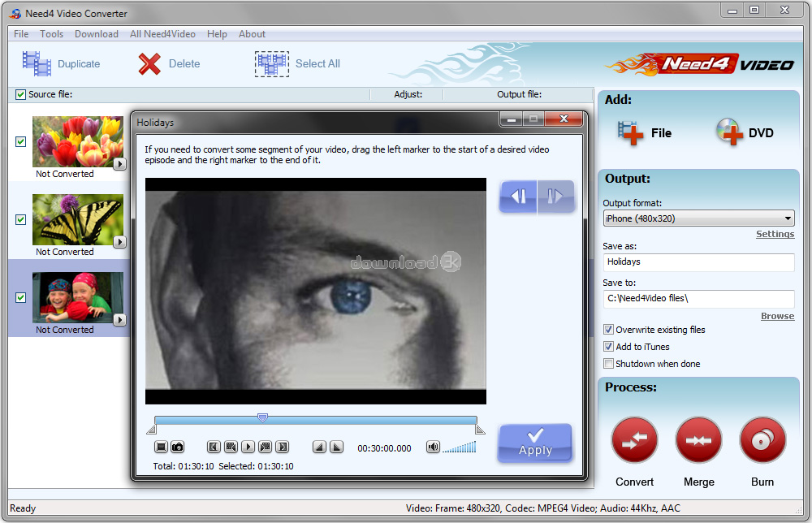Click the left blue trim arrow button

pos(518,197)
